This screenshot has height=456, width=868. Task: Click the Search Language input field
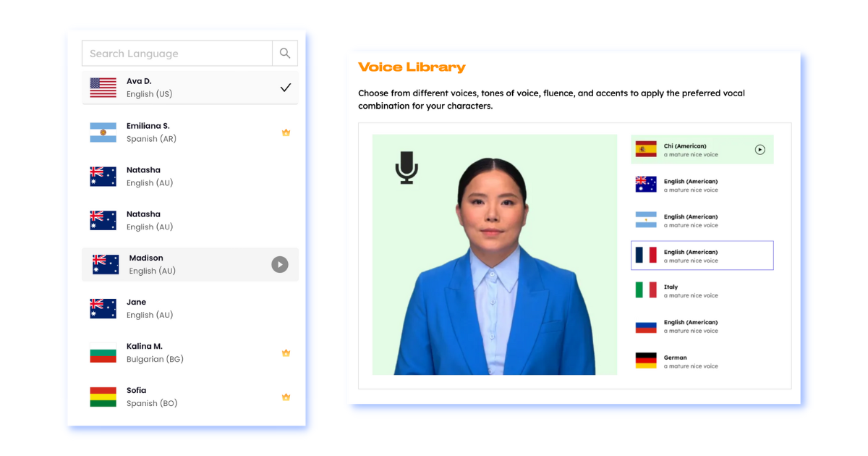pyautogui.click(x=177, y=54)
